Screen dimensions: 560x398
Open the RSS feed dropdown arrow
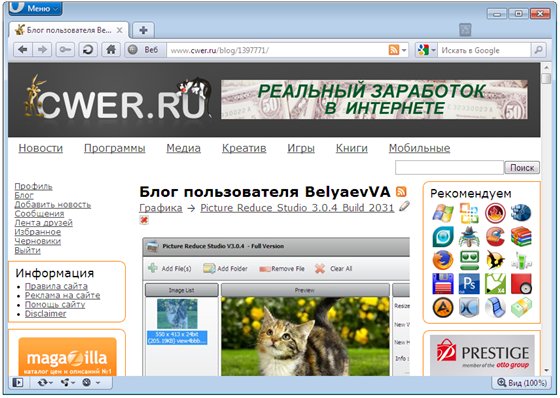[x=404, y=50]
